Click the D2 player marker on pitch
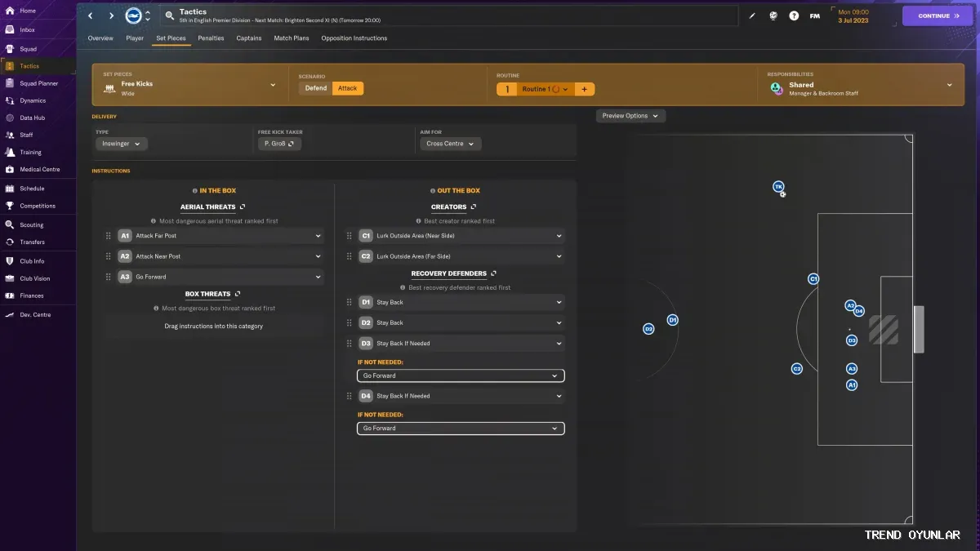 (648, 329)
